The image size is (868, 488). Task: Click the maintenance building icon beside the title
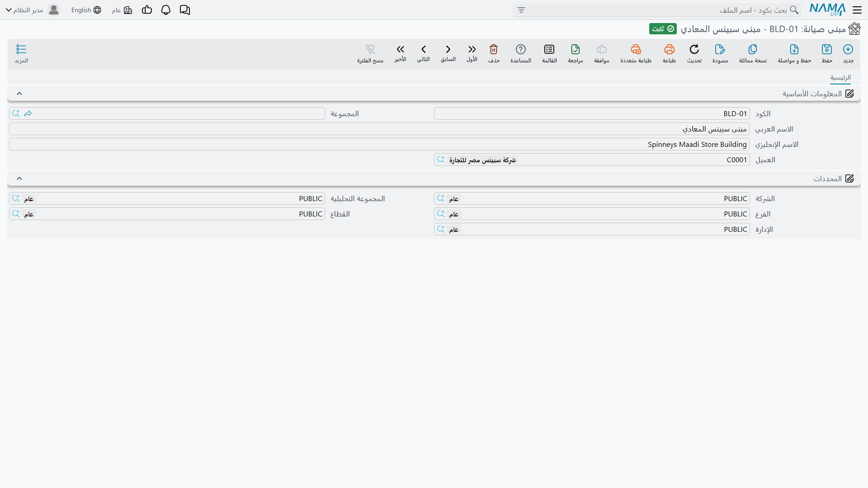[x=854, y=29]
